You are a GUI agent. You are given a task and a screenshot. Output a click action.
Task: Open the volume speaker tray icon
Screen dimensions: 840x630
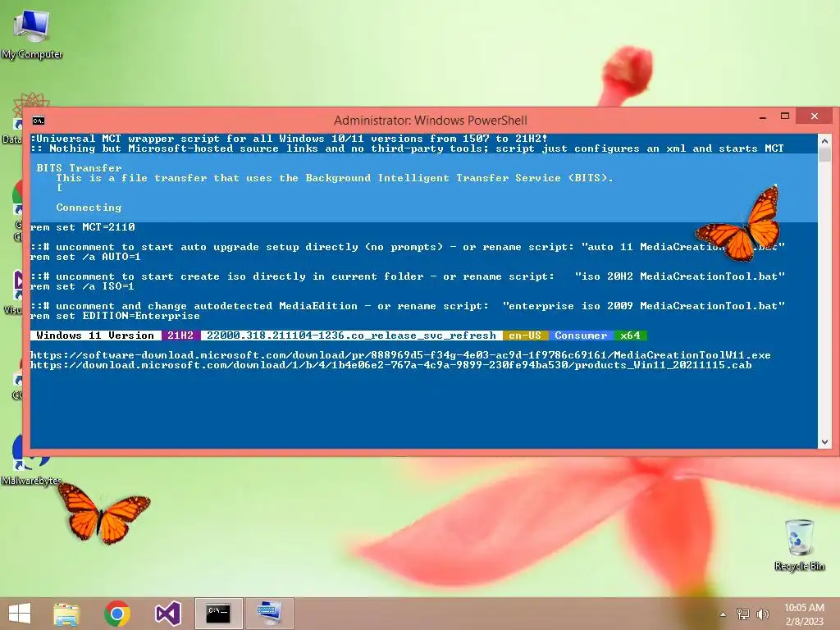click(763, 614)
